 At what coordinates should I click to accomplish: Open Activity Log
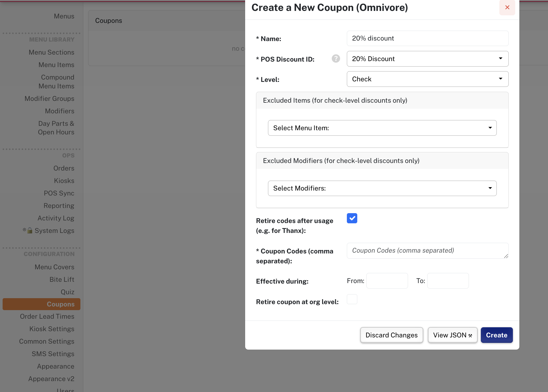[56, 218]
